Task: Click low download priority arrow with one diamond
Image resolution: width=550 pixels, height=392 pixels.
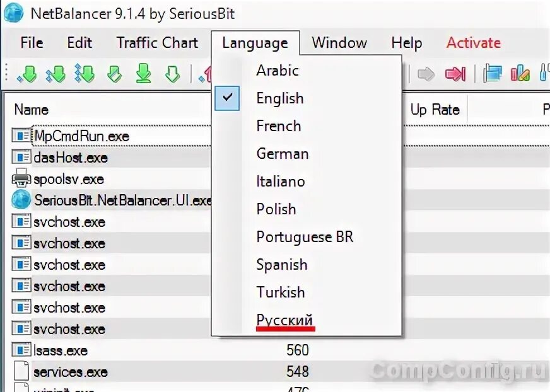Action: pyautogui.click(x=27, y=74)
